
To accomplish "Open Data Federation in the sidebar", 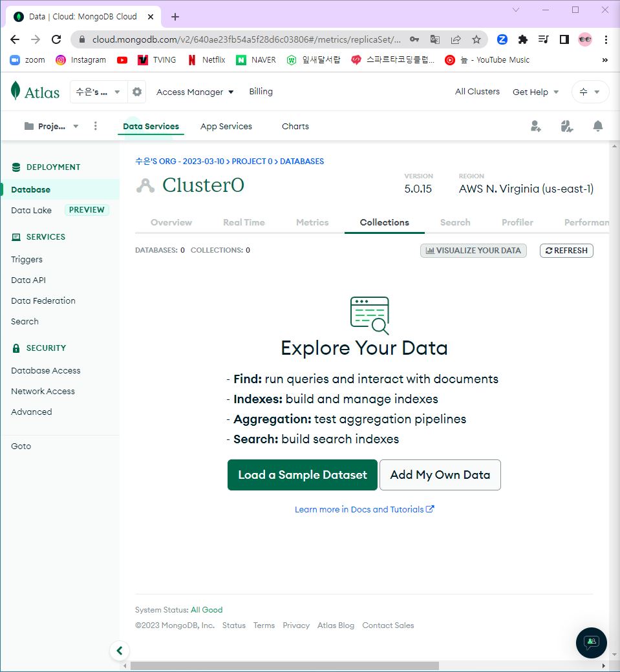I will coord(43,301).
